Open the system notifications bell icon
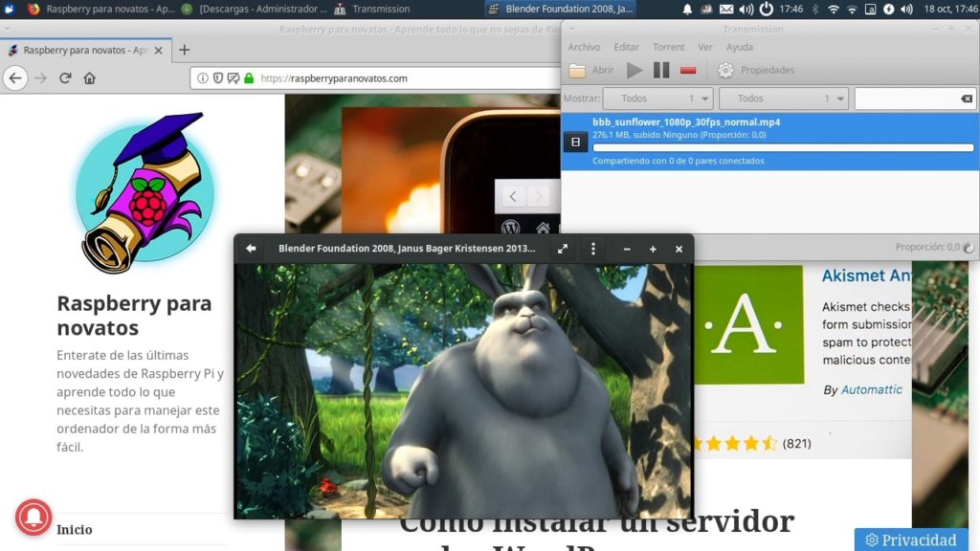Image resolution: width=980 pixels, height=551 pixels. [687, 9]
